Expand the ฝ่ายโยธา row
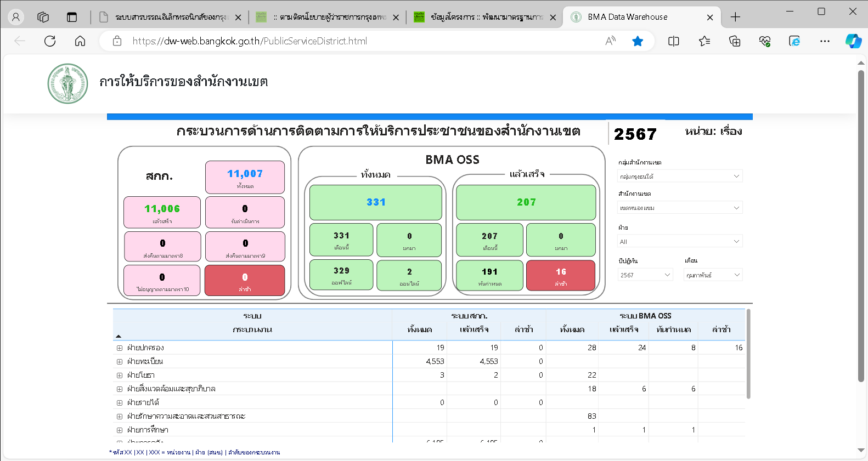 coord(119,375)
